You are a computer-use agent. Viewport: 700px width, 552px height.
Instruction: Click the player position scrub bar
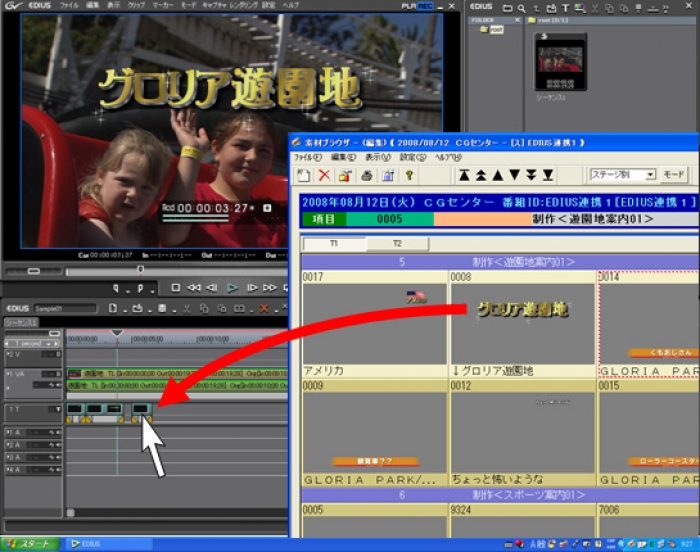click(x=176, y=271)
